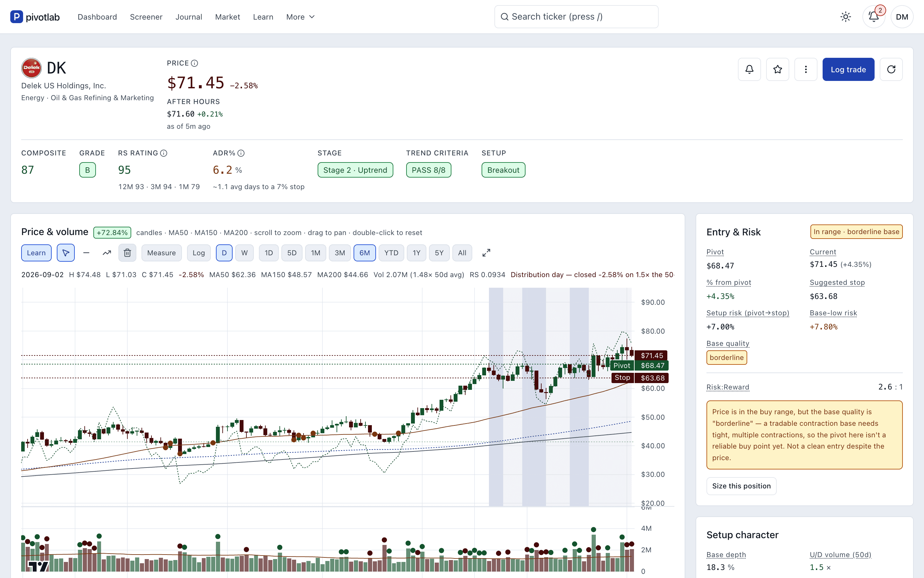Select the horizontal line drawing tool
This screenshot has height=578, width=924.
pos(86,253)
